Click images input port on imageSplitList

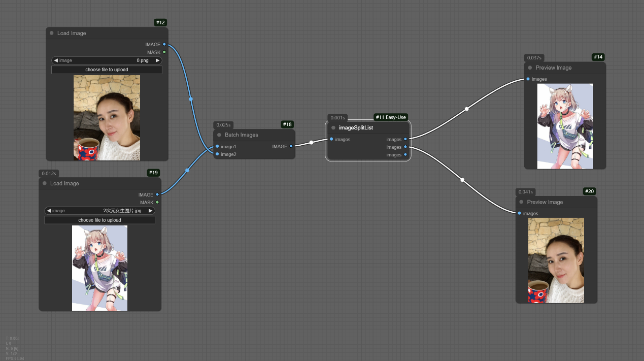(331, 139)
